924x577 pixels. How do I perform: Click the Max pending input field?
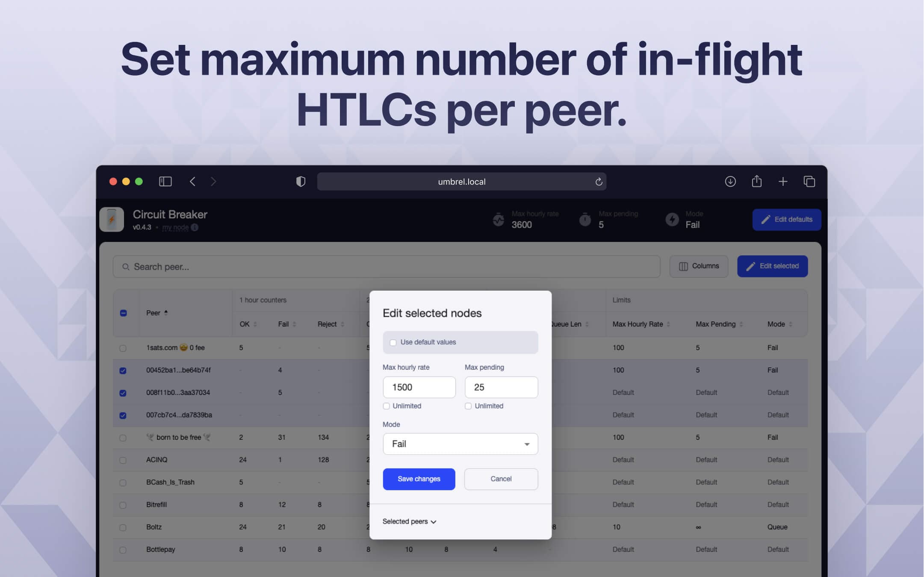[501, 386]
